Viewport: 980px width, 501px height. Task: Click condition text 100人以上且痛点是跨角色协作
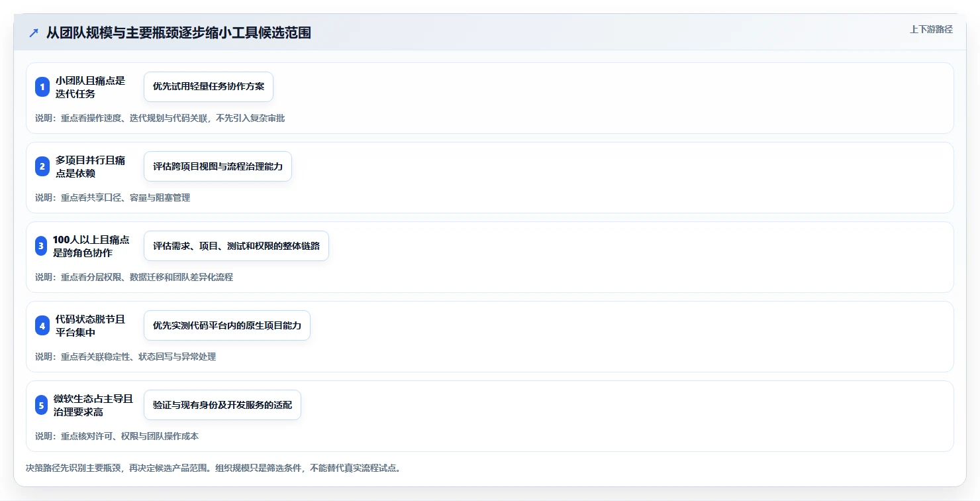[91, 246]
